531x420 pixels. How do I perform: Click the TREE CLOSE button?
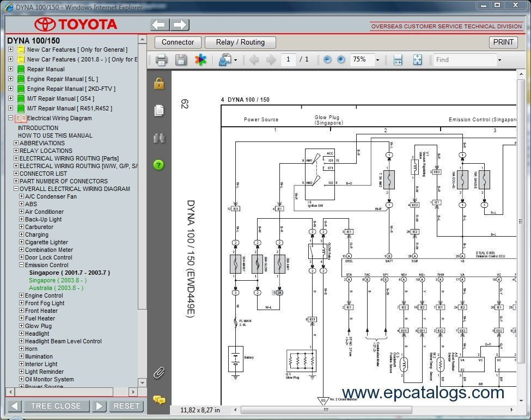pyautogui.click(x=56, y=406)
